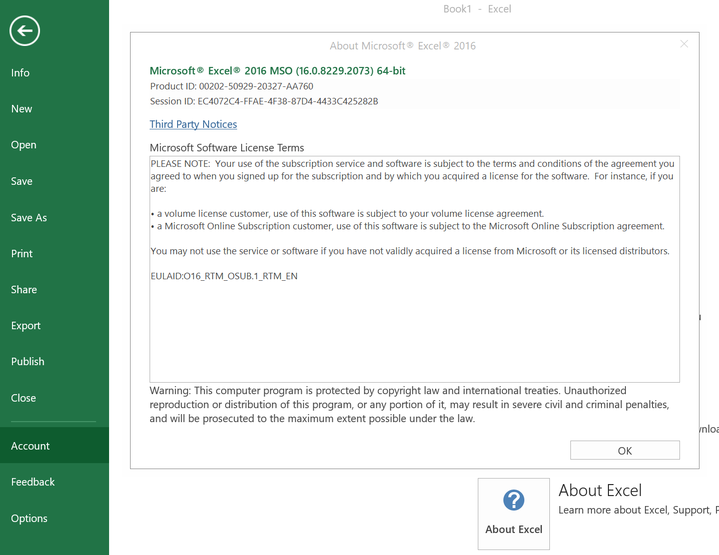The height and width of the screenshot is (555, 719).
Task: Click Close in the sidebar menu
Action: pos(23,398)
